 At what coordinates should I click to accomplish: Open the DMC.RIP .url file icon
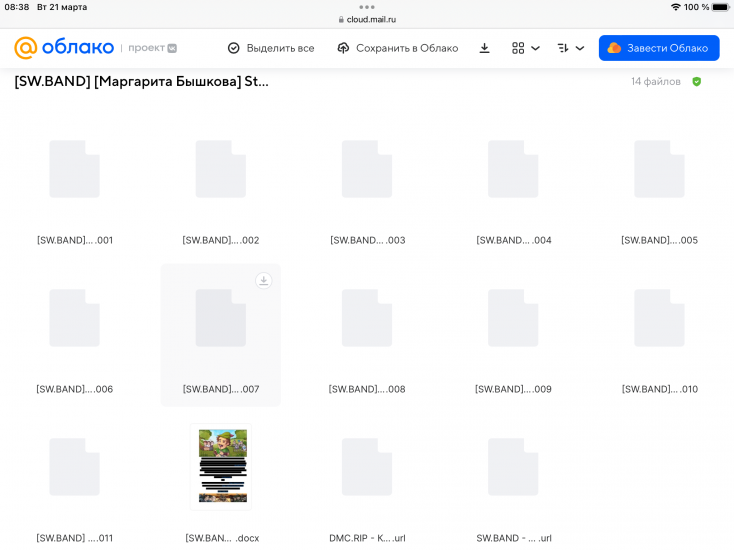pos(367,467)
